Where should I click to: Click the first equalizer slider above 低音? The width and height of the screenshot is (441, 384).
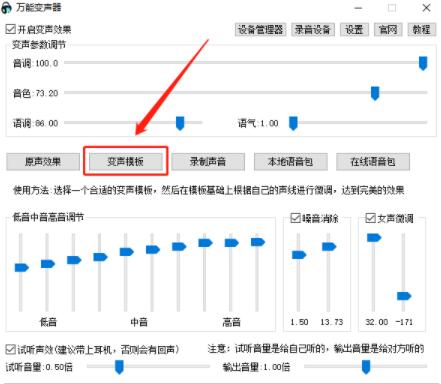[22, 267]
